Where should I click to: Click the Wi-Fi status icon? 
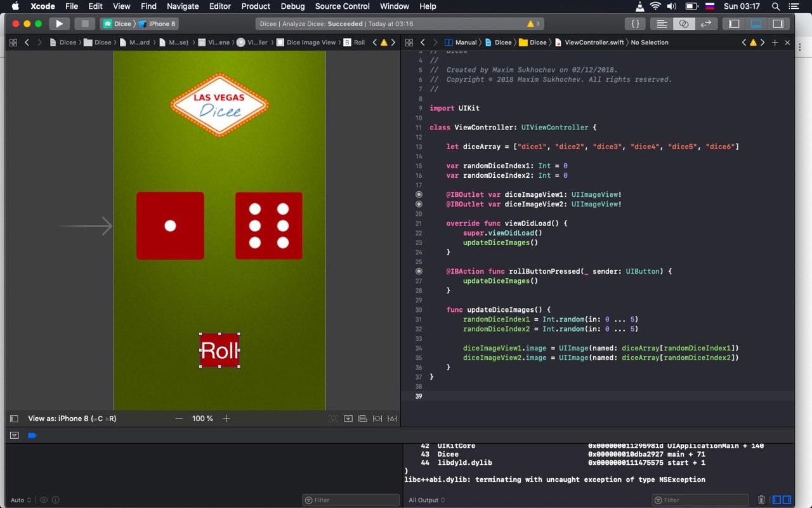click(655, 6)
